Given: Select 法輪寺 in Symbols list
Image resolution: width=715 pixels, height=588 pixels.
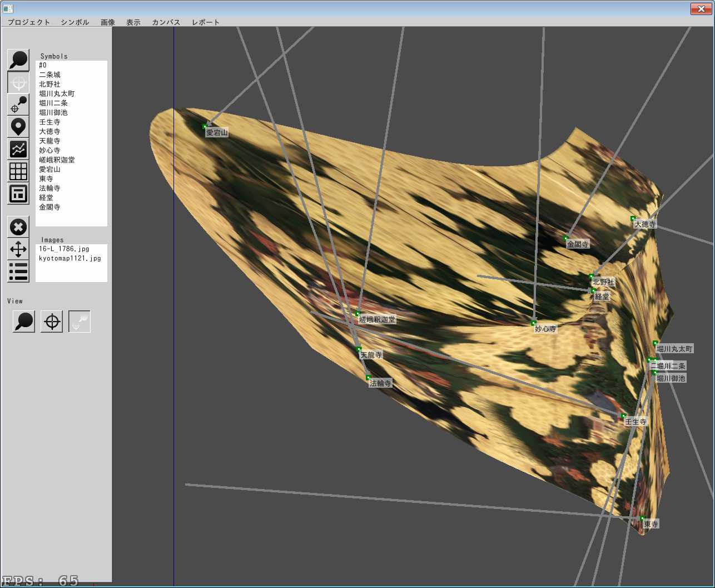Looking at the screenshot, I should click(x=71, y=188).
